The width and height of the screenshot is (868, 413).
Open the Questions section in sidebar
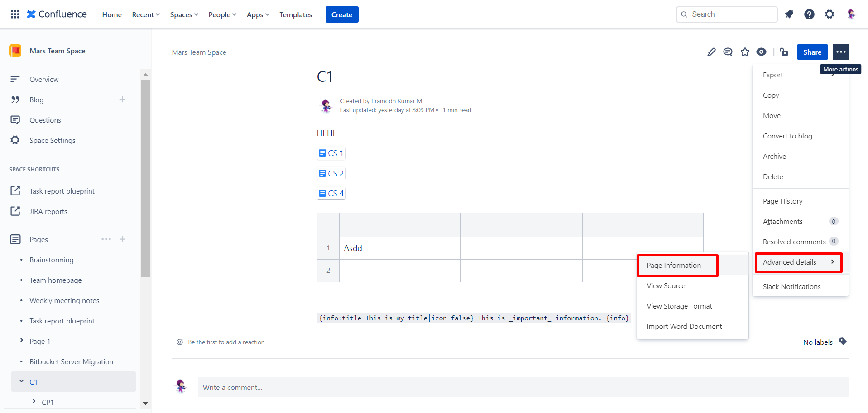45,120
